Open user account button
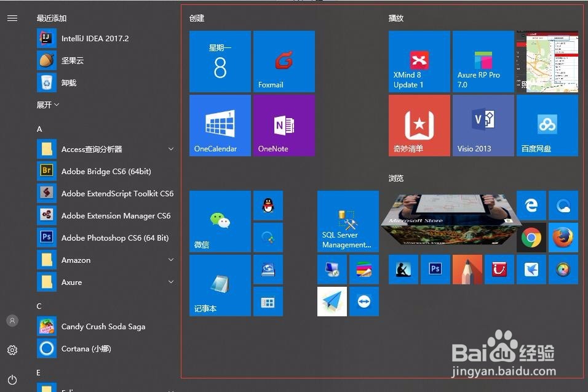Image resolution: width=588 pixels, height=392 pixels. click(12, 321)
